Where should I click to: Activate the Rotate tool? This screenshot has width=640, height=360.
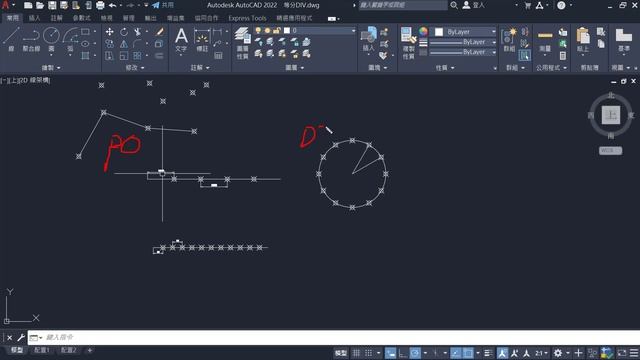click(124, 31)
